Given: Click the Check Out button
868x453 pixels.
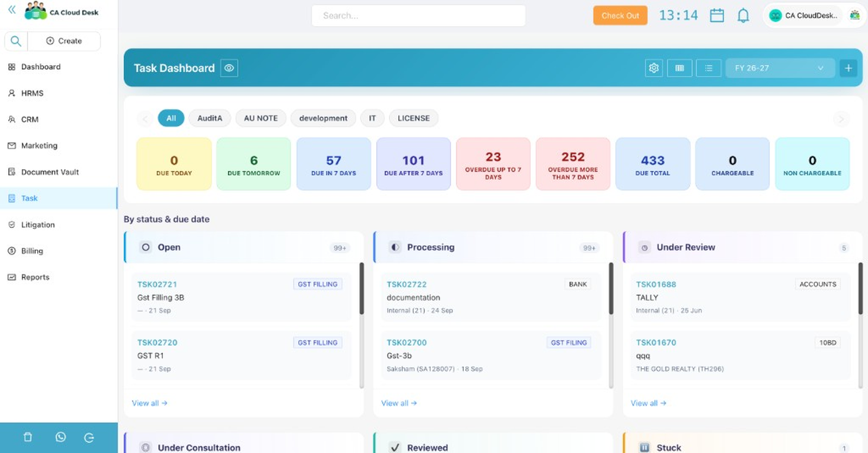Looking at the screenshot, I should point(620,16).
